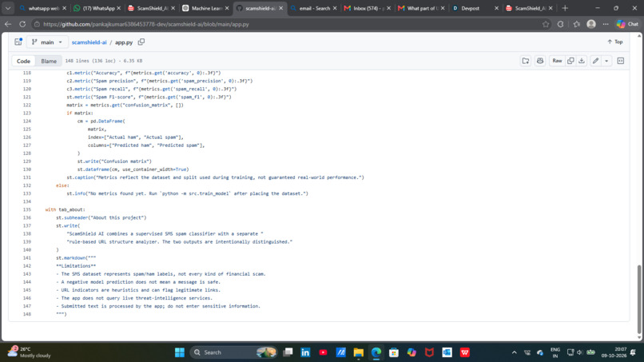Open the ENG IN language switcher
644x362 pixels.
[555, 352]
